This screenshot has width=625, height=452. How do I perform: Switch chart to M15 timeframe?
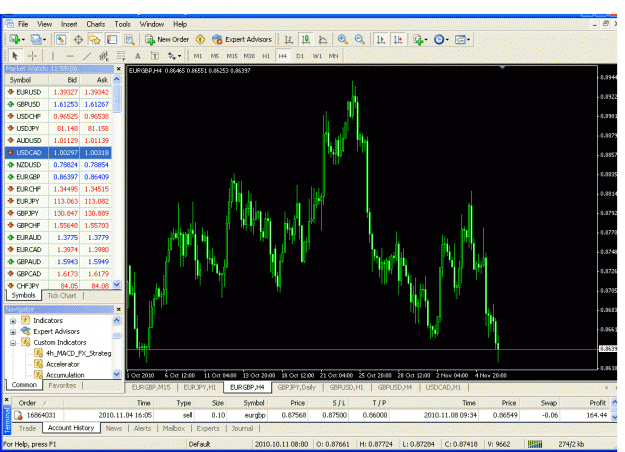232,56
